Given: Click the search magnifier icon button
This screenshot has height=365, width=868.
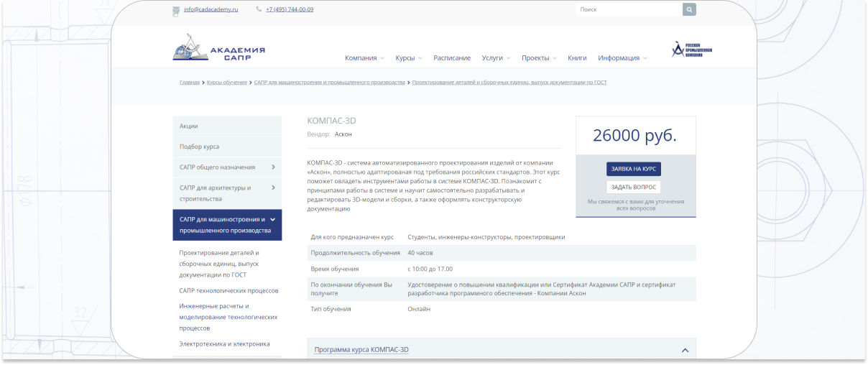Looking at the screenshot, I should [689, 9].
